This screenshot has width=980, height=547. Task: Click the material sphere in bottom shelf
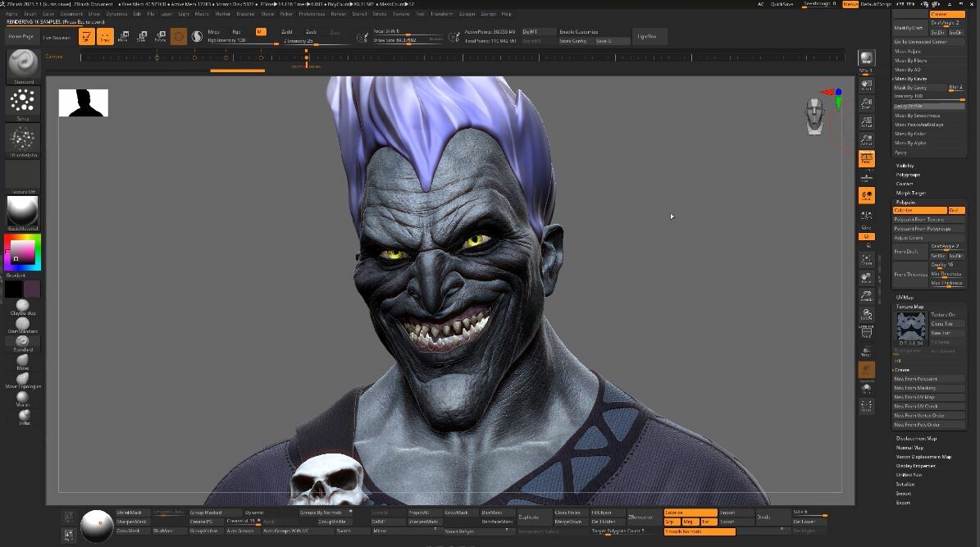pyautogui.click(x=97, y=526)
